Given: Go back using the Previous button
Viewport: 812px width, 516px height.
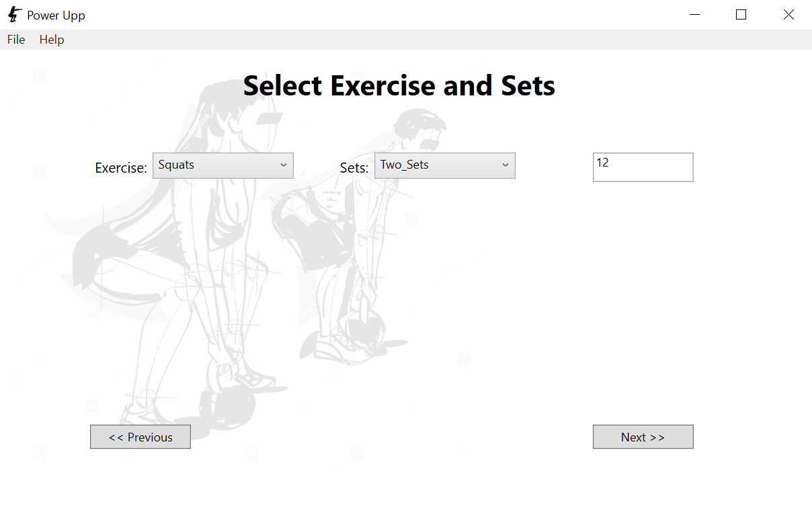Looking at the screenshot, I should pyautogui.click(x=140, y=437).
